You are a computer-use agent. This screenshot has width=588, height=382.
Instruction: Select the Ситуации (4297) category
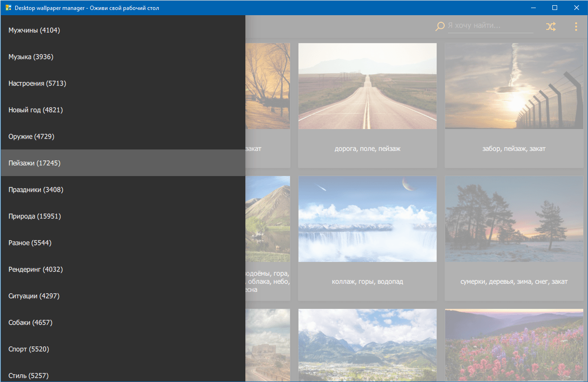point(123,296)
